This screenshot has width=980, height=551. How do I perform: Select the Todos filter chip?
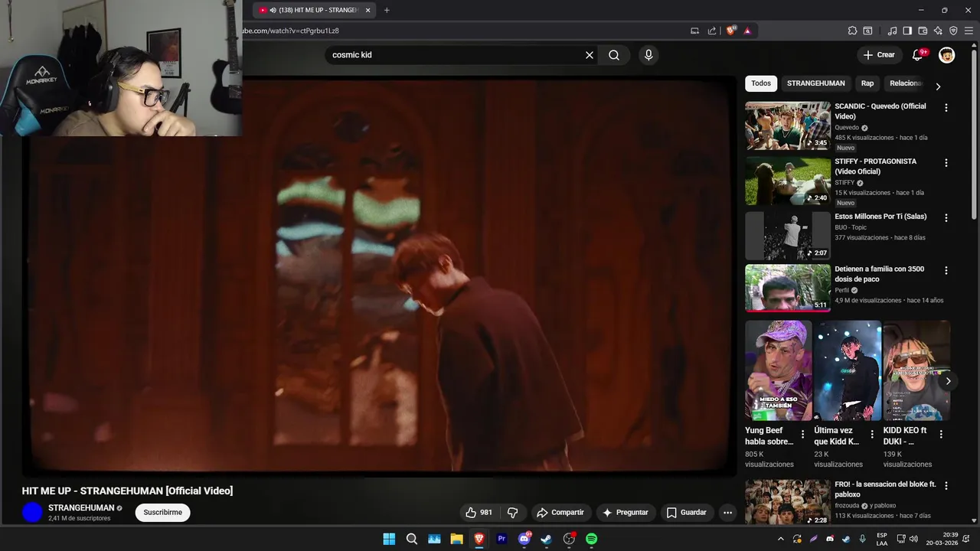pyautogui.click(x=761, y=83)
